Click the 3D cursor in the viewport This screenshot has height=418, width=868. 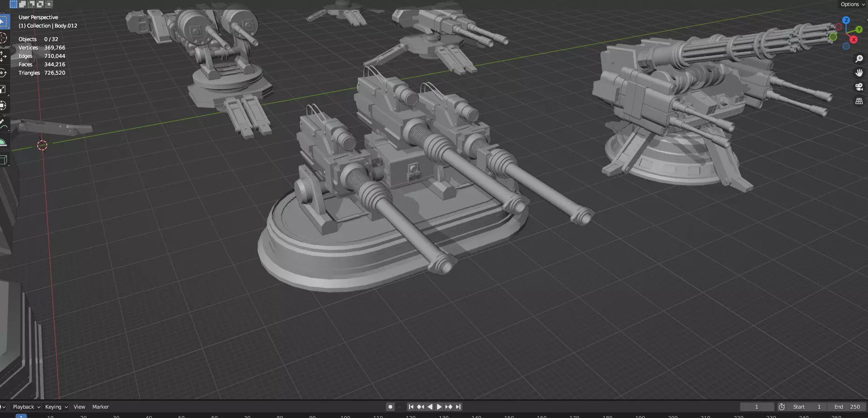(x=42, y=146)
